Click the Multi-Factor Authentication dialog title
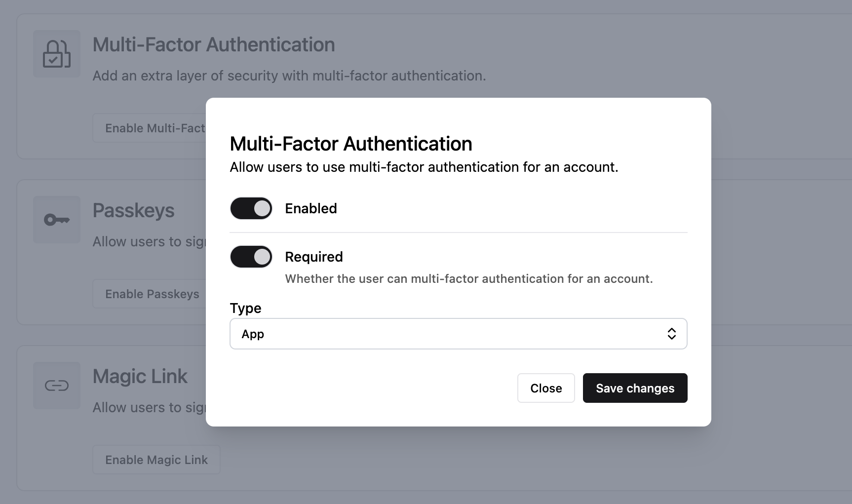852x504 pixels. coord(351,143)
